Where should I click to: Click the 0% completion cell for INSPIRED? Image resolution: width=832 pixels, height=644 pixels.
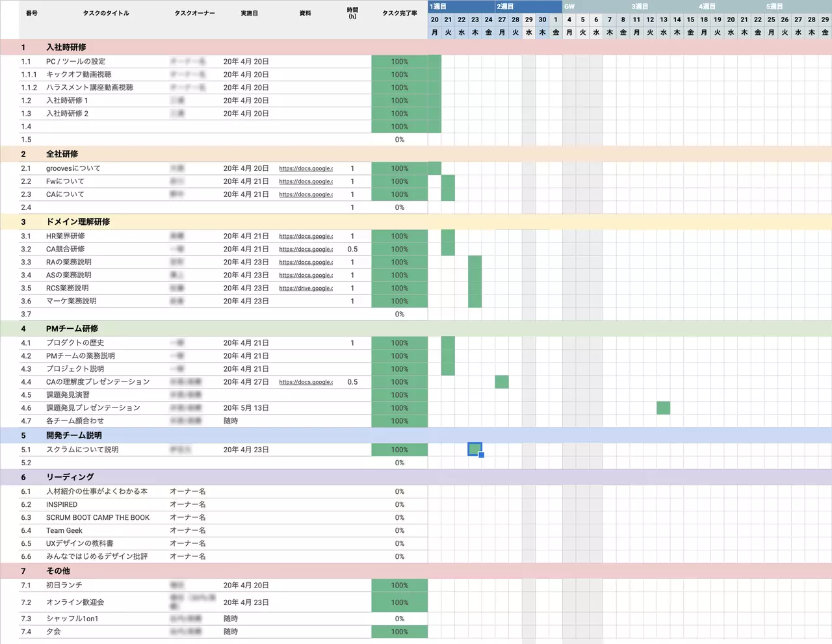400,504
